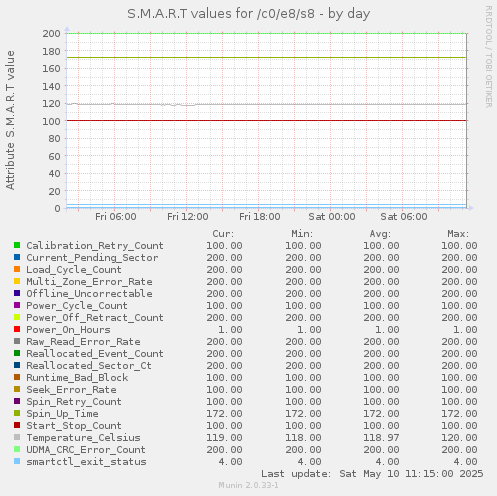The image size is (497, 496).
Task: Select the Power_Cycle_Count legend label
Action: pyautogui.click(x=77, y=306)
